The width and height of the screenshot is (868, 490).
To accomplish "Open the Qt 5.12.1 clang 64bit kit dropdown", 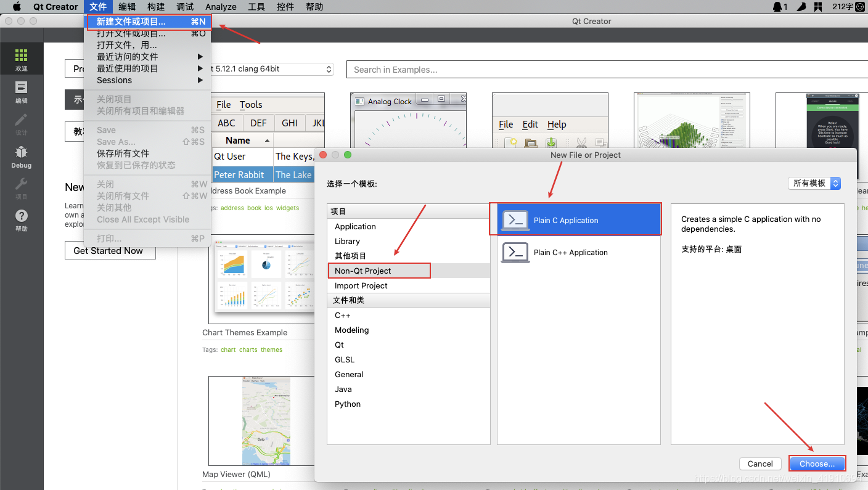I will tap(271, 69).
